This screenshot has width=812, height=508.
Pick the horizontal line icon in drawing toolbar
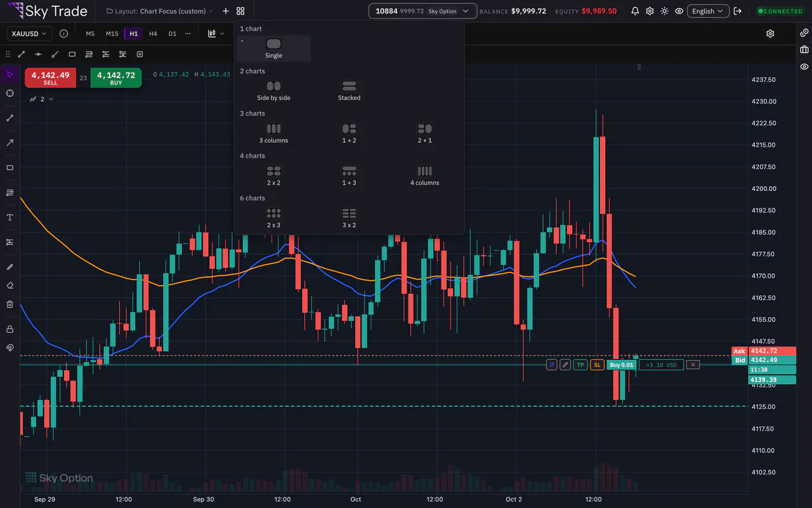click(x=38, y=55)
